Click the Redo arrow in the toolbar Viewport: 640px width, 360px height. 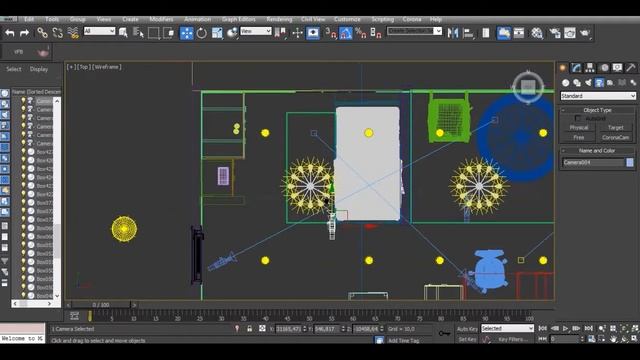click(24, 33)
